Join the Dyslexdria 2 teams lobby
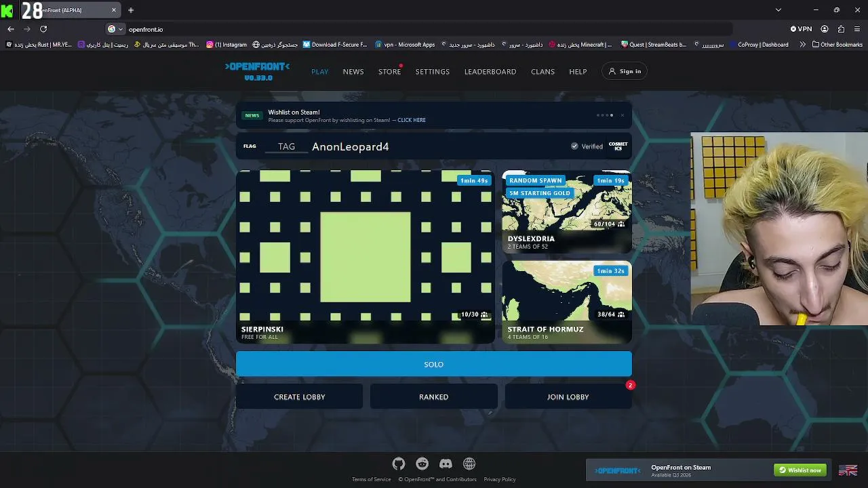The height and width of the screenshot is (488, 868). tap(567, 212)
